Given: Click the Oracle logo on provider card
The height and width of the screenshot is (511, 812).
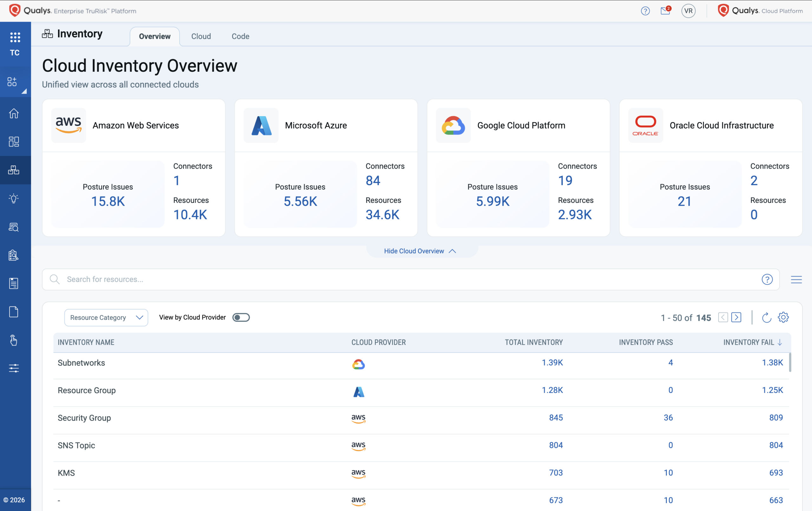Looking at the screenshot, I should click(x=645, y=125).
